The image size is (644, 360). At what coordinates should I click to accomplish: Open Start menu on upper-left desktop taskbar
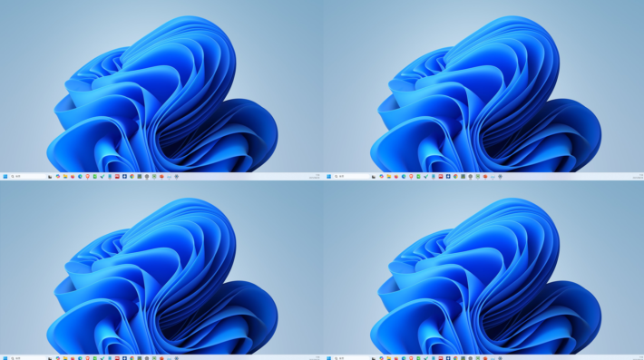point(5,177)
